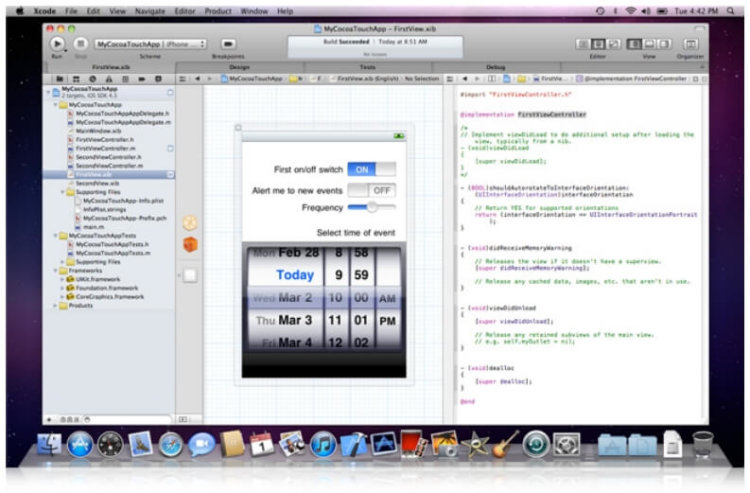Open the Organizer window
Image resolution: width=750 pixels, height=493 pixels.
pos(690,44)
